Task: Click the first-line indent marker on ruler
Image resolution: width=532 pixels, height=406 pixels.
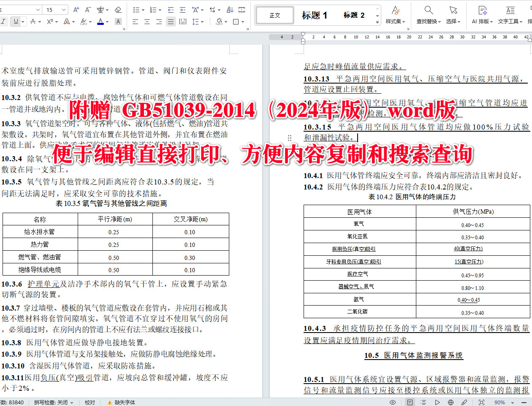Action: 303,34
